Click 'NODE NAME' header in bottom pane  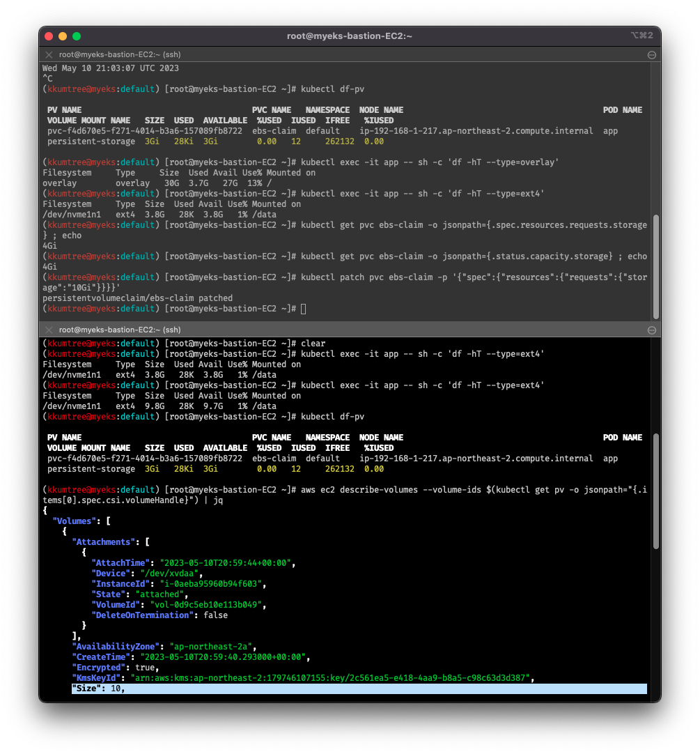click(x=381, y=438)
